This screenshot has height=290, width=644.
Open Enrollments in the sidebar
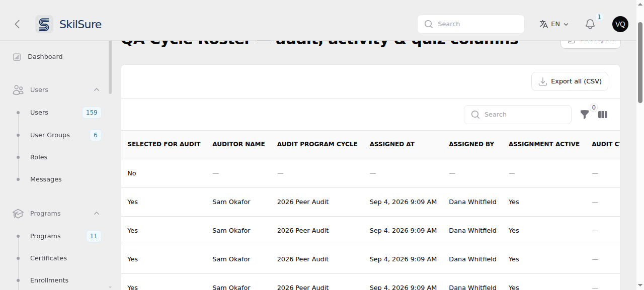(49, 280)
